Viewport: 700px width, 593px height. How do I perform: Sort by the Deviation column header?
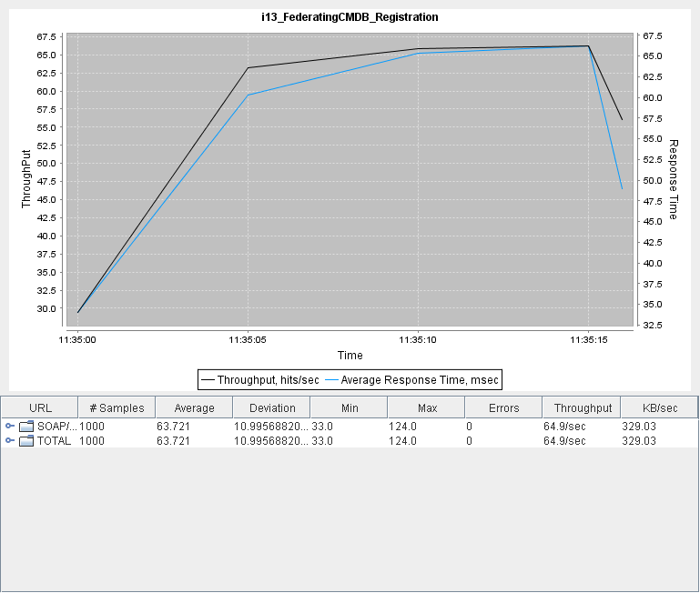pos(272,407)
